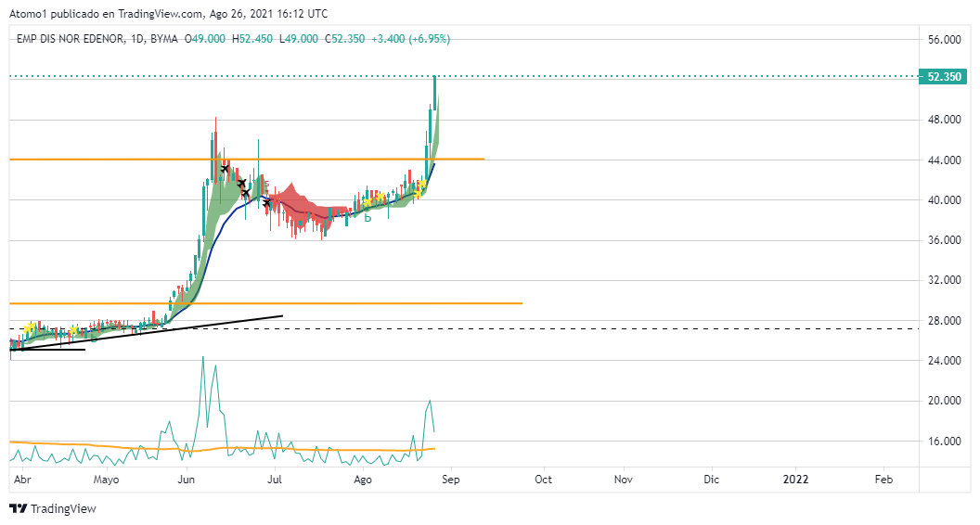Click the yellow star marker in August

(367, 200)
